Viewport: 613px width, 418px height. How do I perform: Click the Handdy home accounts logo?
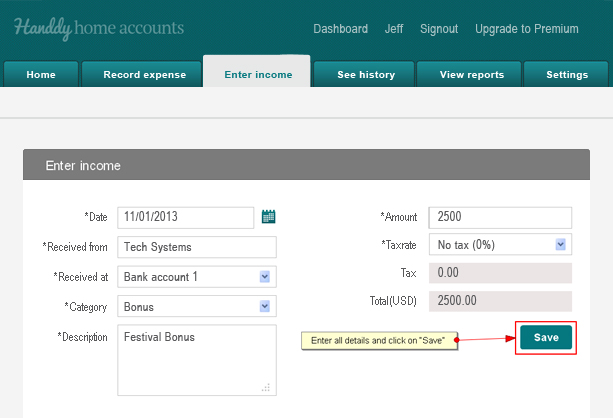[x=99, y=28]
